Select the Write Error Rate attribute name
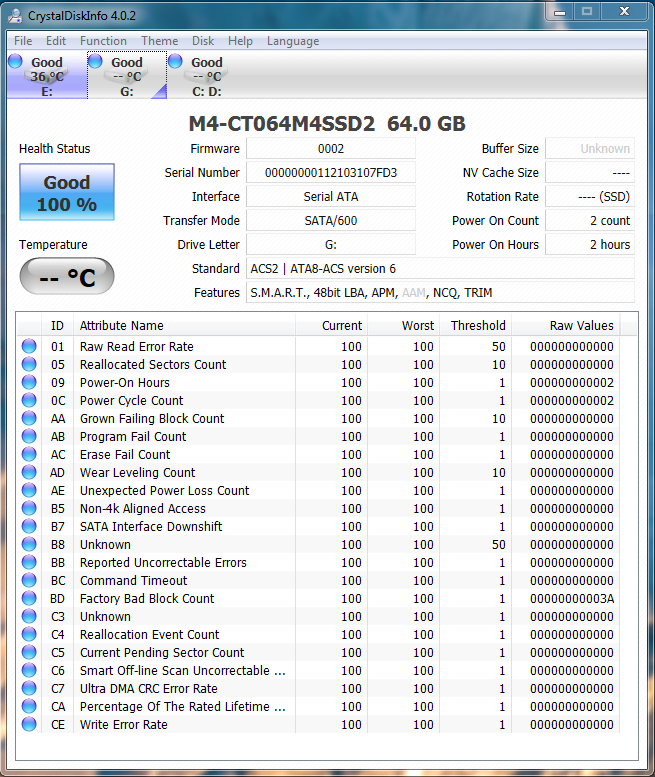655x777 pixels. [123, 724]
